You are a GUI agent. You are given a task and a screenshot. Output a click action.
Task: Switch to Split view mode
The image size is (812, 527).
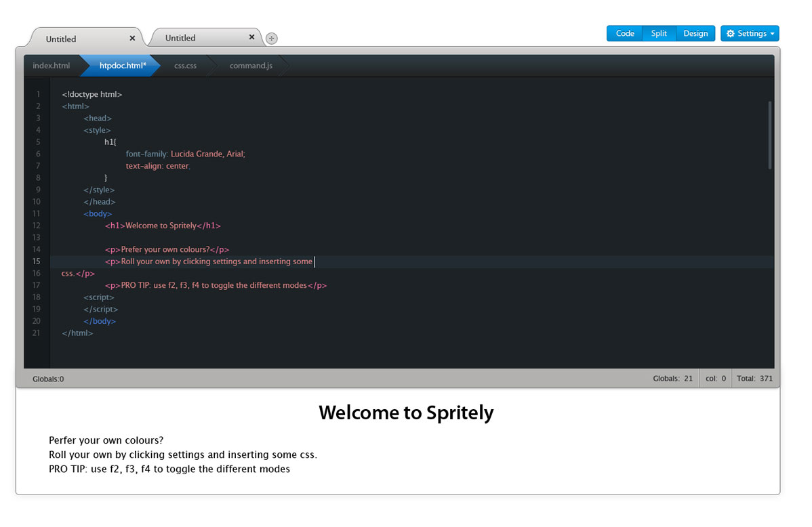coord(659,33)
